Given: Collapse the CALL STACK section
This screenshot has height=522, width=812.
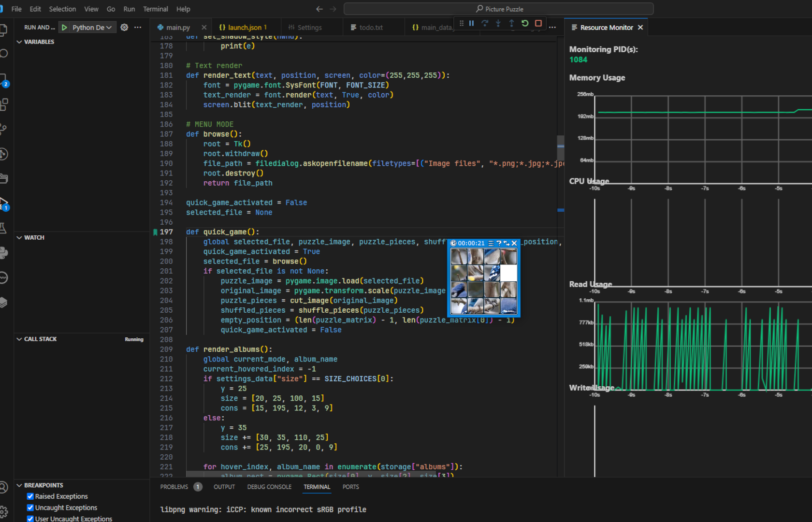Looking at the screenshot, I should point(40,339).
